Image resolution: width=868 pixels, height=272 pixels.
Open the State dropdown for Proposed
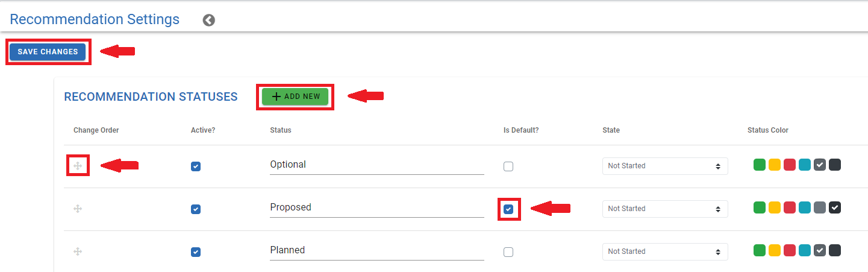pos(665,209)
